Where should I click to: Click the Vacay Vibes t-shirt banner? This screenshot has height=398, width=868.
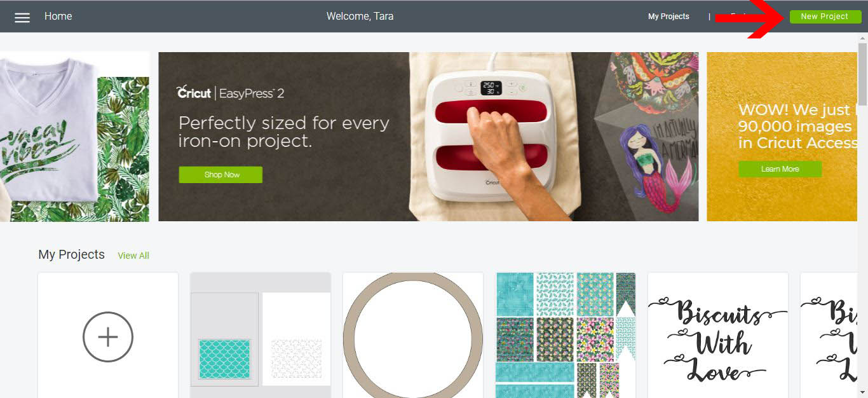point(74,137)
